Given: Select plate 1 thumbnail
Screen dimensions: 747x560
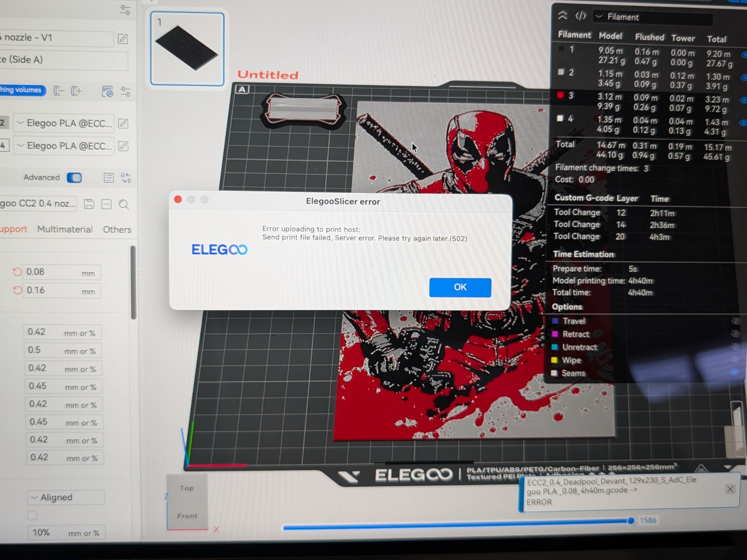Looking at the screenshot, I should click(x=187, y=49).
